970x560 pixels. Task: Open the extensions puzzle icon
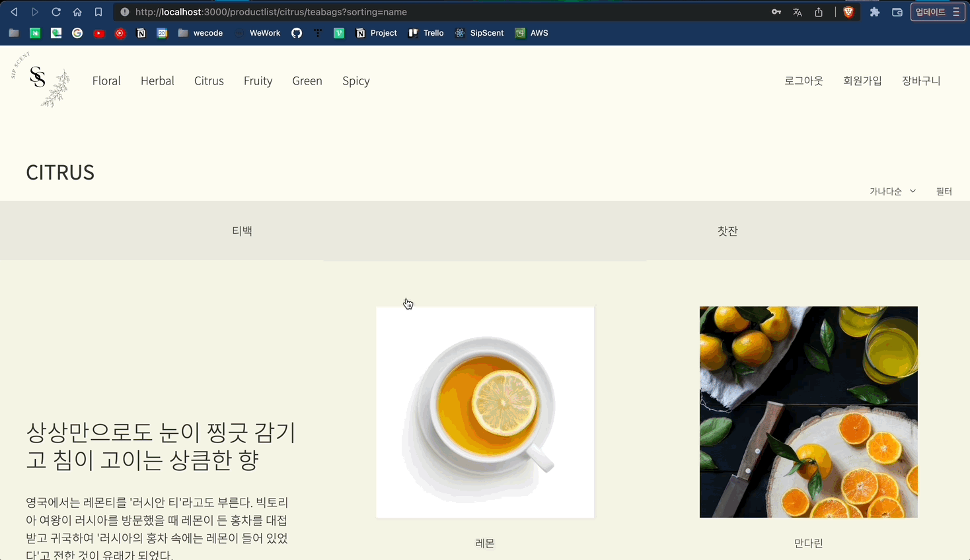875,12
